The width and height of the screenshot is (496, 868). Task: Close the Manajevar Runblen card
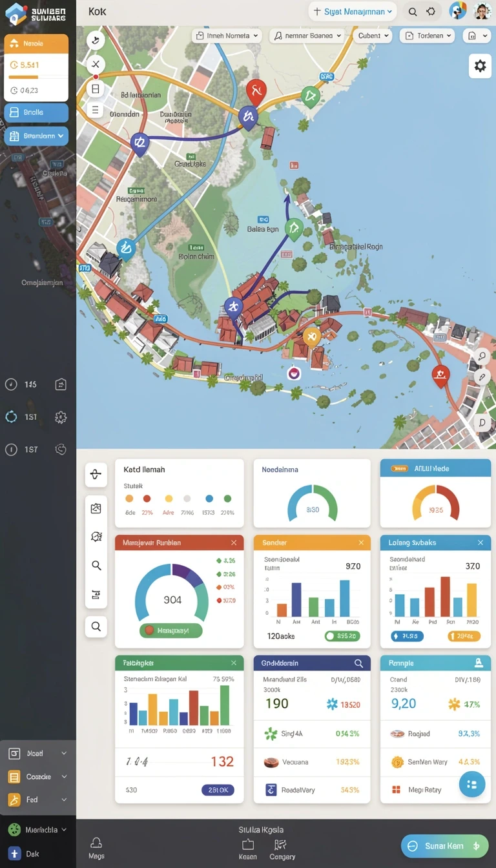point(234,543)
